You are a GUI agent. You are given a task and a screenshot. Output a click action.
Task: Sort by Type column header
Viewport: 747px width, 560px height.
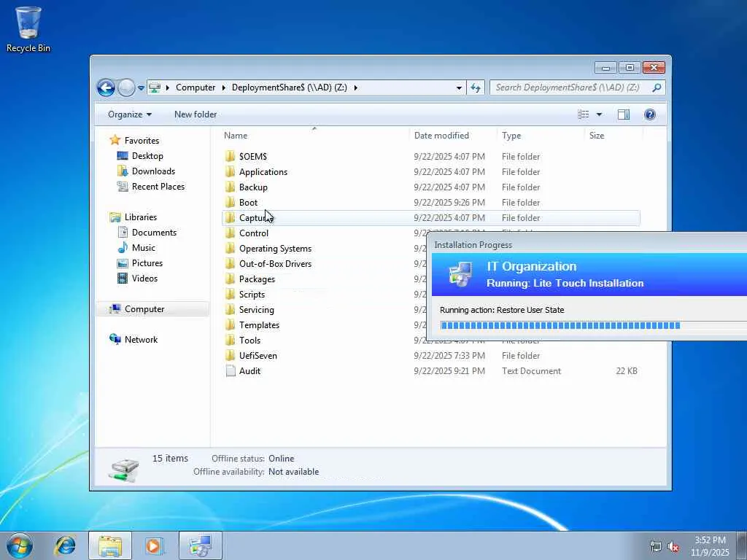click(x=541, y=136)
